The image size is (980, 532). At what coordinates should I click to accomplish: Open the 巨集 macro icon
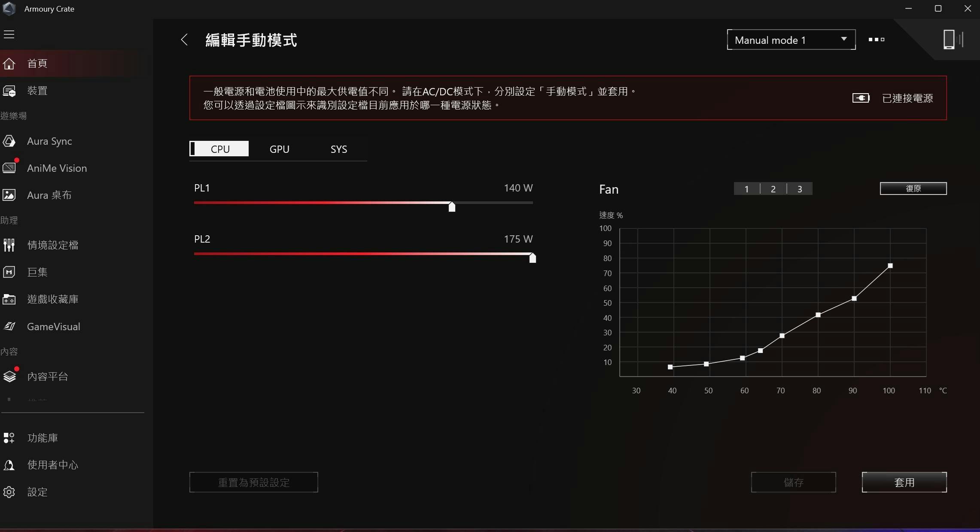coord(9,272)
